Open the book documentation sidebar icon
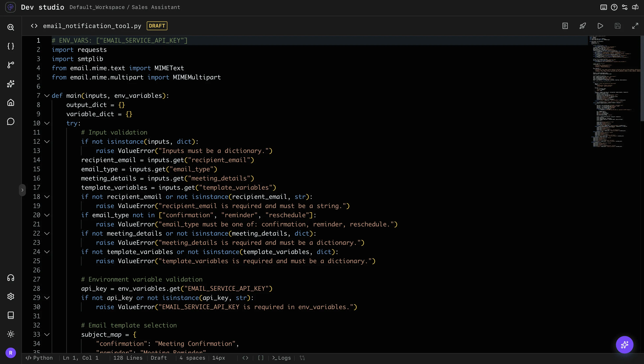Screen dimensions: 644x364 [11, 315]
